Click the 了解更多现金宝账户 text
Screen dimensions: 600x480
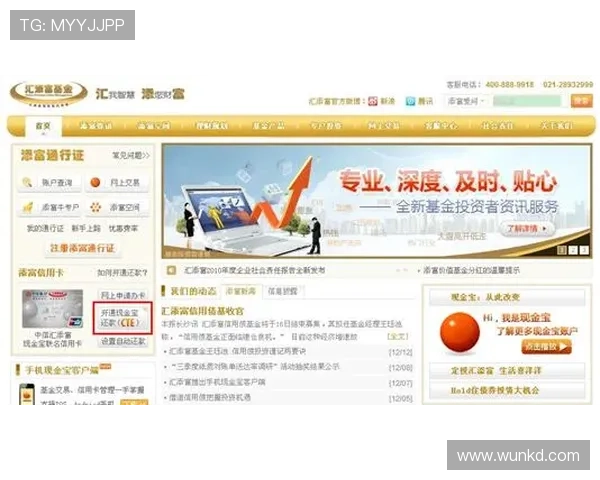[x=537, y=331]
